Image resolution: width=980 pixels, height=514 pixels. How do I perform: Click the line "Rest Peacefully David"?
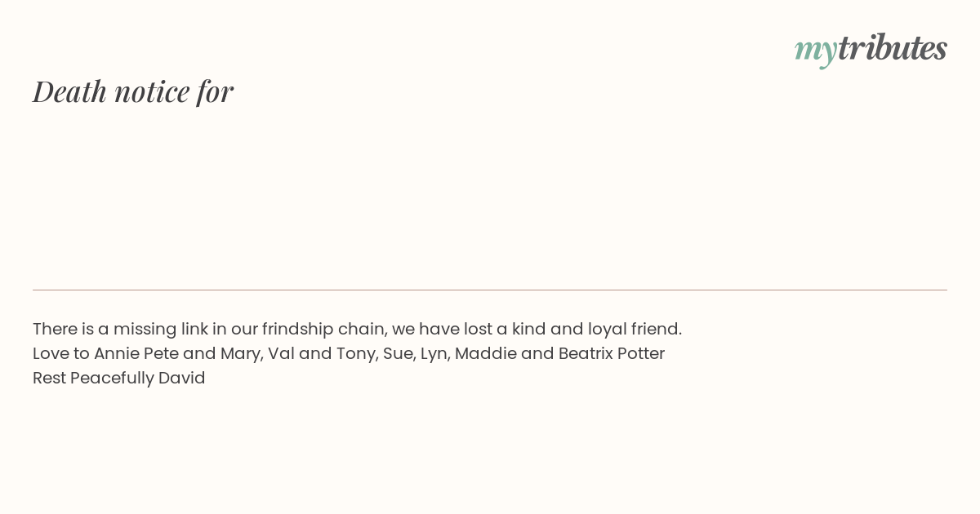[119, 378]
